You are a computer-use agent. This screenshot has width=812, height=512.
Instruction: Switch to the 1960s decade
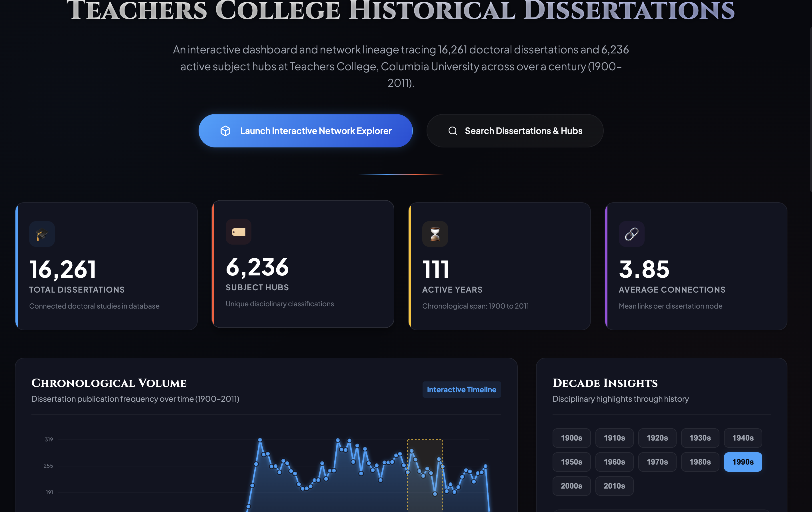pyautogui.click(x=614, y=462)
